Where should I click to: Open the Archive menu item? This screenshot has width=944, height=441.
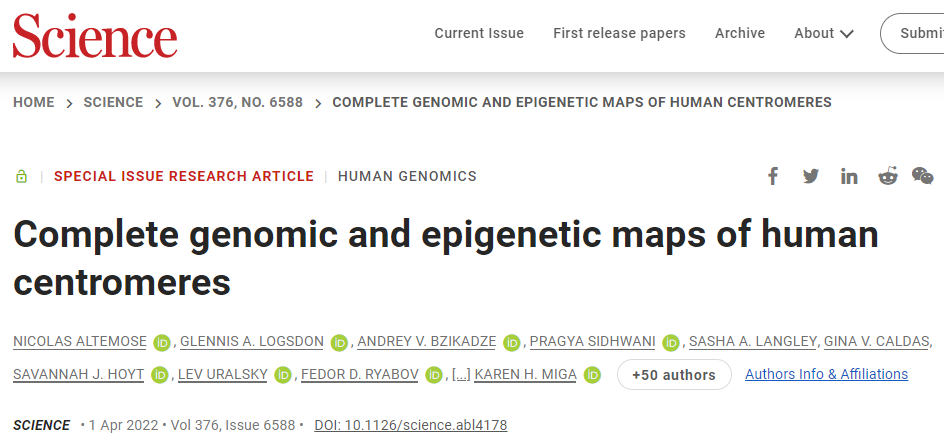point(740,33)
